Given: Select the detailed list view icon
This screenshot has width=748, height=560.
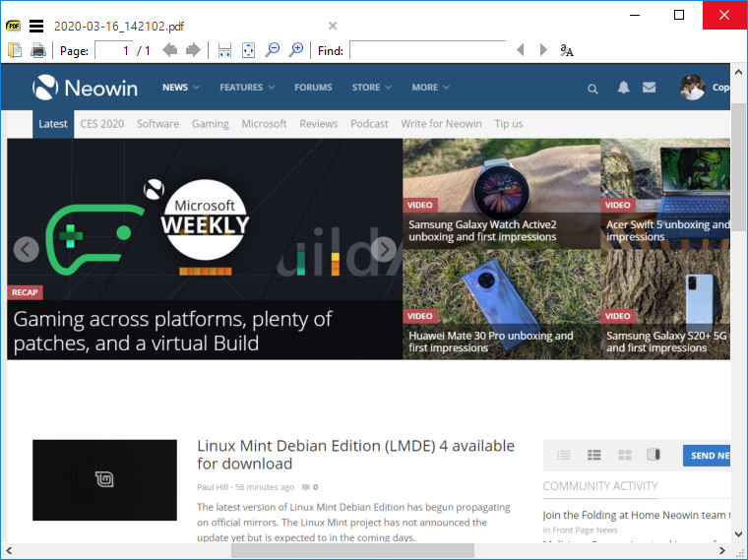Looking at the screenshot, I should pos(593,455).
